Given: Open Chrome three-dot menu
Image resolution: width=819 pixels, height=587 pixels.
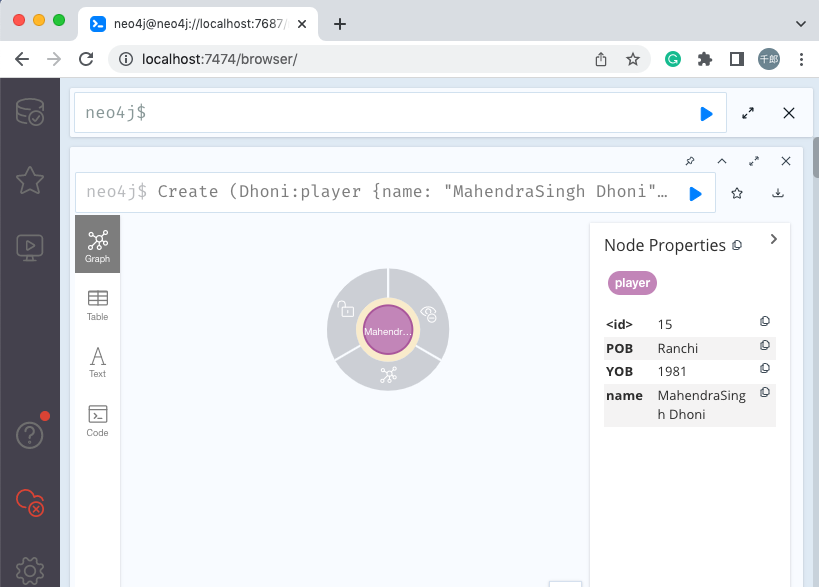Looking at the screenshot, I should pos(801,59).
